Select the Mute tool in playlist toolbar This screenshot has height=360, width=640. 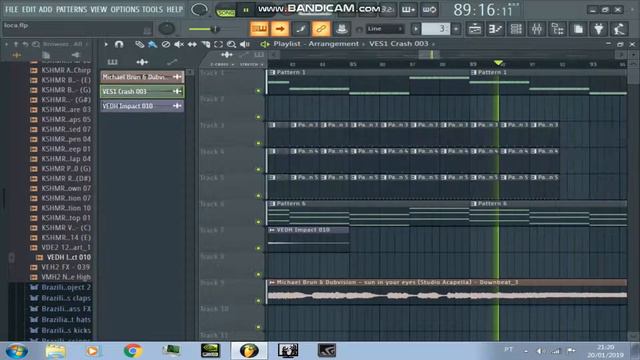178,44
